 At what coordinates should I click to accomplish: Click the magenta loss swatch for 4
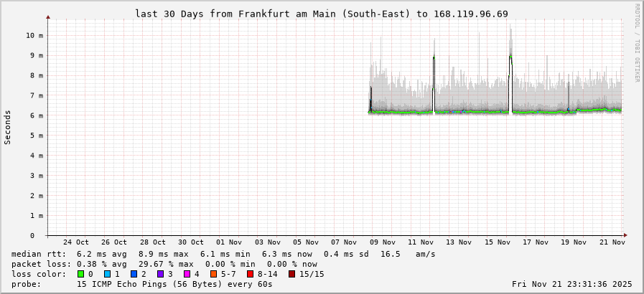click(x=187, y=274)
